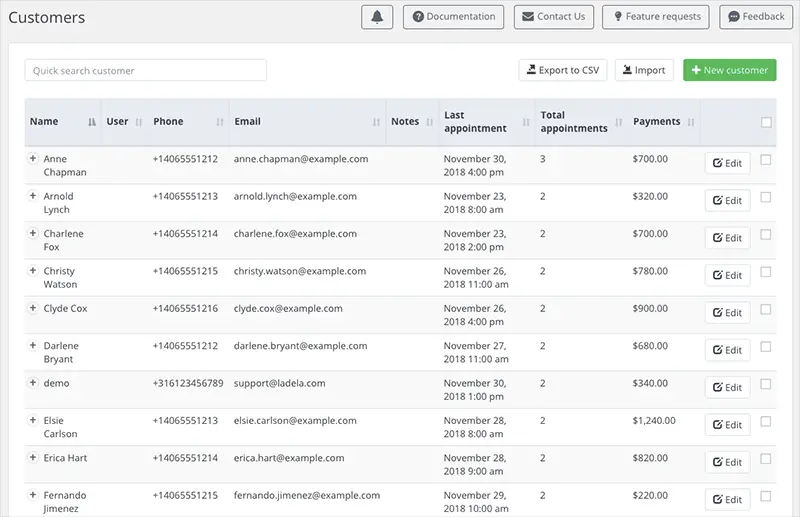Select Darlene Bryant's row checkbox
Image resolution: width=800 pixels, height=517 pixels.
tap(765, 347)
